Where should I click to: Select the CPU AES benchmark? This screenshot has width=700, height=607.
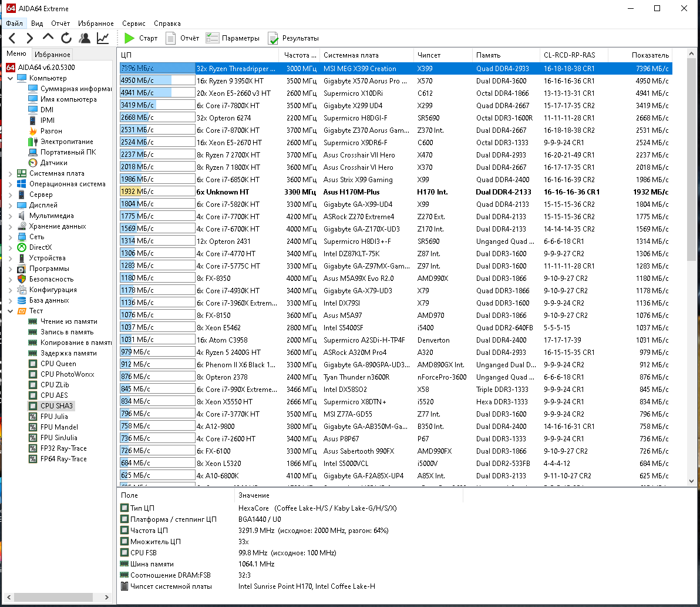pos(48,395)
